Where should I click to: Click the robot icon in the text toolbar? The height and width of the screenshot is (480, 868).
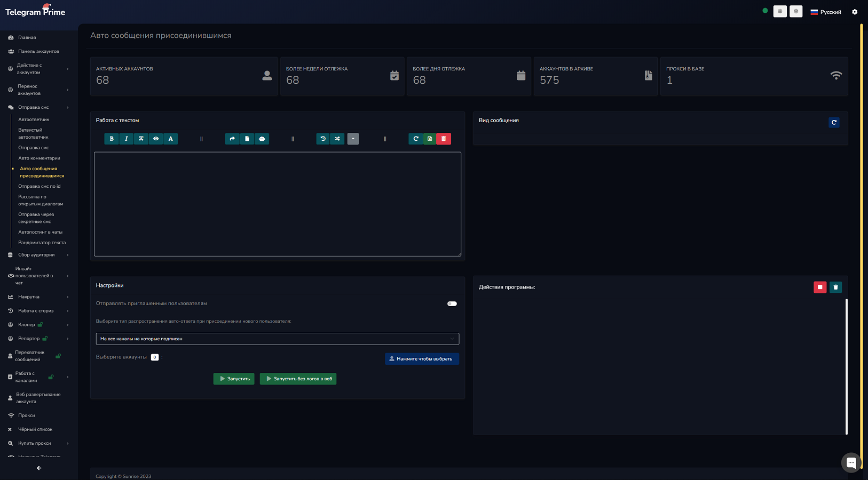tap(262, 139)
